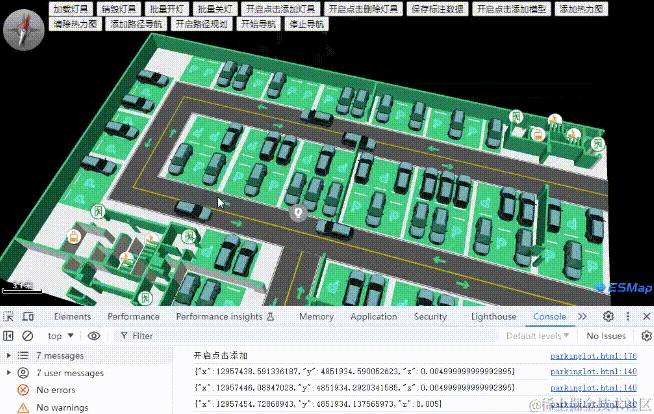
Task: Open DevTools settings gear next to the tabs
Action: click(x=608, y=316)
